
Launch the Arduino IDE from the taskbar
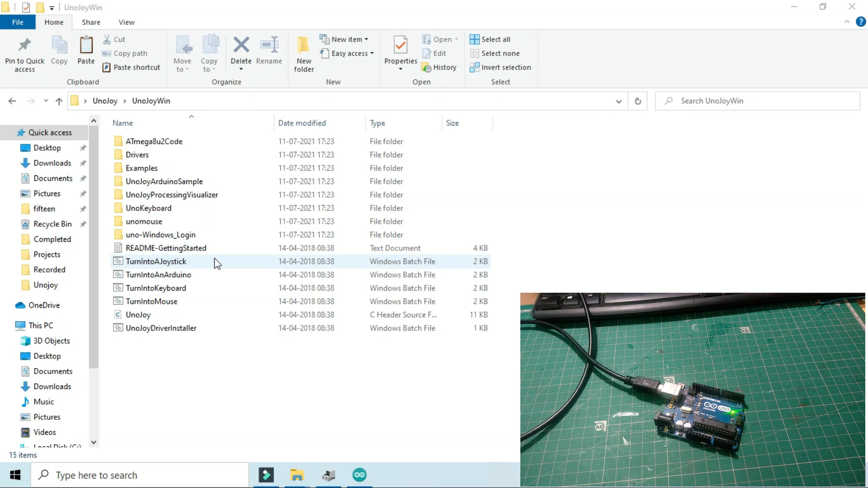359,475
